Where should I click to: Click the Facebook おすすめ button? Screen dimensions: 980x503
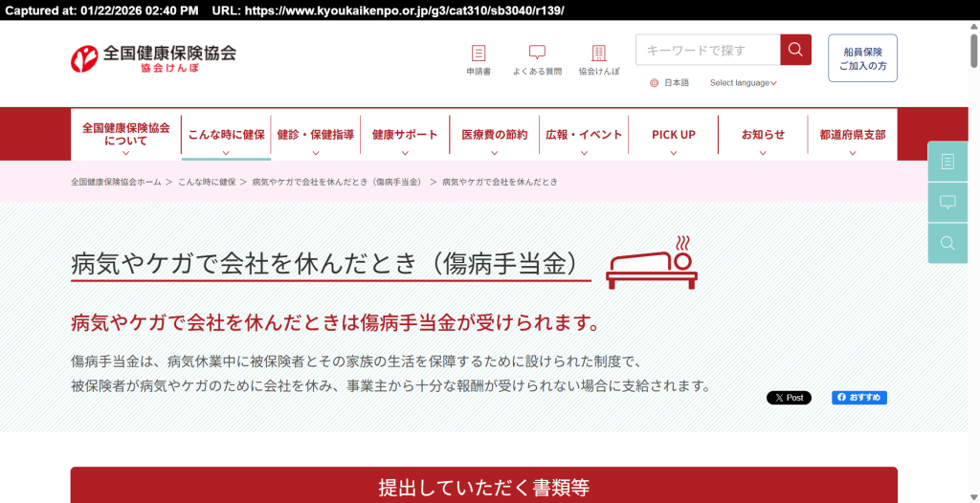pyautogui.click(x=859, y=398)
